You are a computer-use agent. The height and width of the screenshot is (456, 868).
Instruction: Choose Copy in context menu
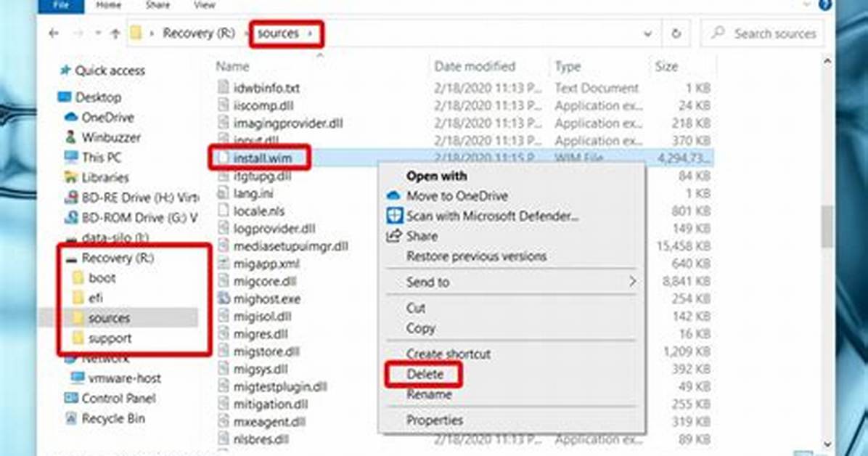point(420,328)
